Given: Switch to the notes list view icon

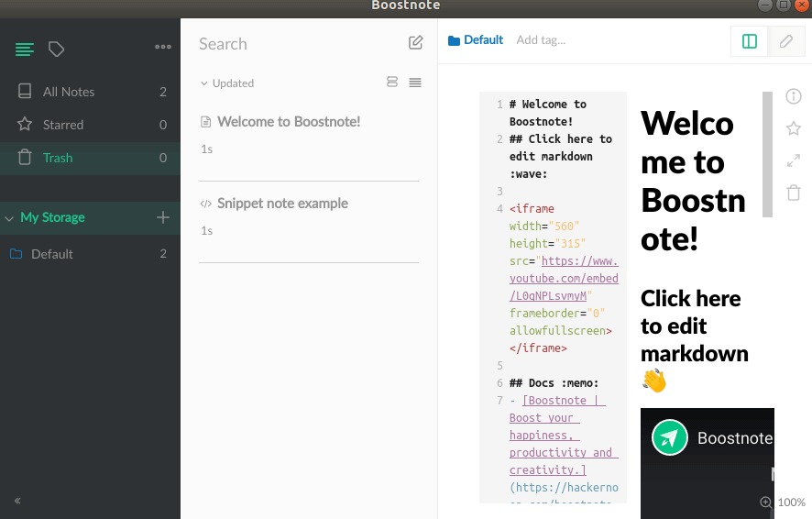Looking at the screenshot, I should 25,50.
